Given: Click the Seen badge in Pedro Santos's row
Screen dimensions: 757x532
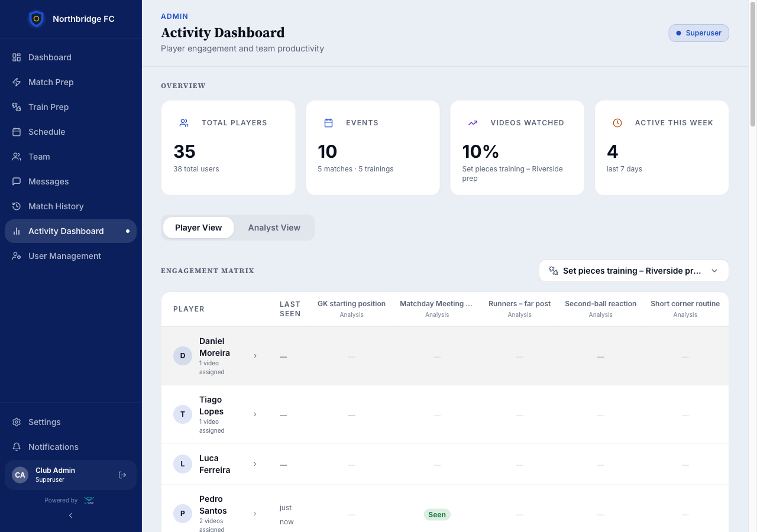Looking at the screenshot, I should pyautogui.click(x=437, y=515).
